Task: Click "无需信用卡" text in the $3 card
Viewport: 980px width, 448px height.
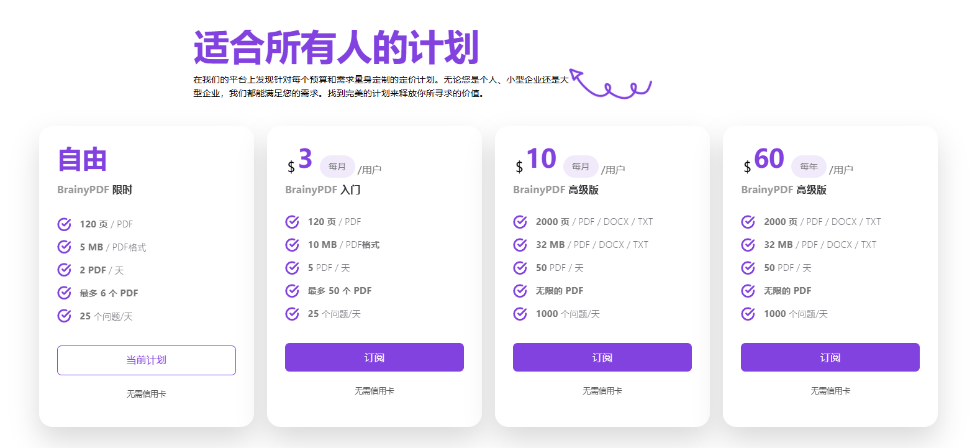Action: click(x=374, y=391)
